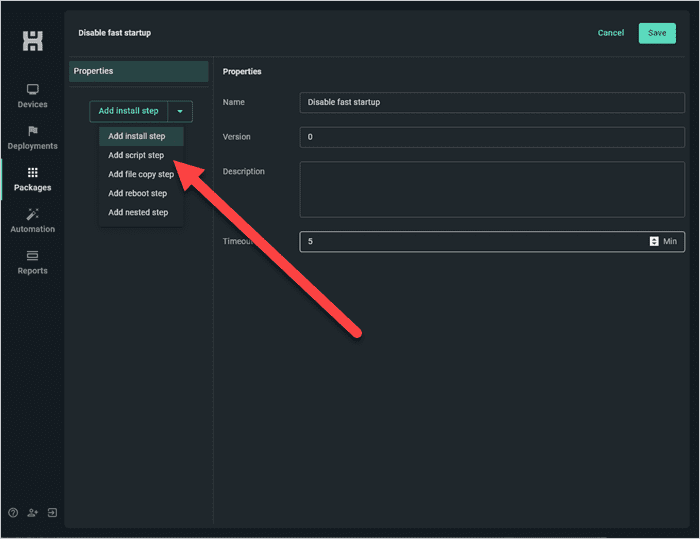Click the 'Disable fast startup' page title
Screen dimensions: 700x539
click(115, 33)
